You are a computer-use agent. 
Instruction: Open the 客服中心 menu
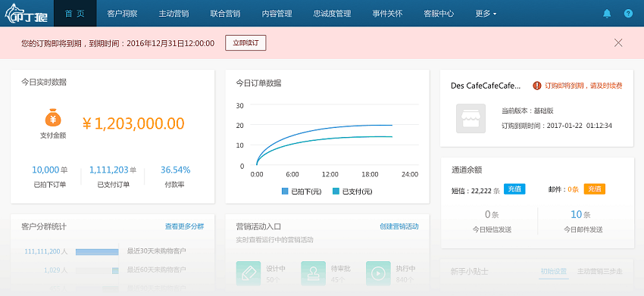coord(439,14)
